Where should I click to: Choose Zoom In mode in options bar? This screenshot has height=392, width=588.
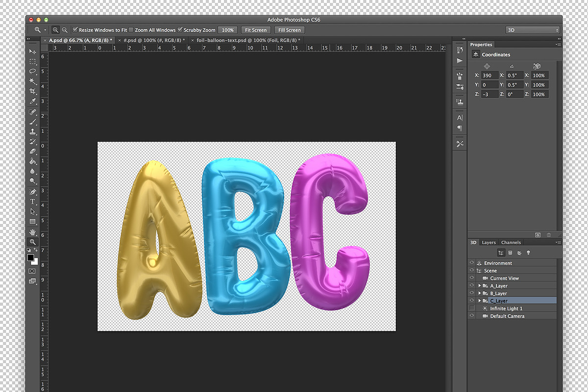point(56,30)
